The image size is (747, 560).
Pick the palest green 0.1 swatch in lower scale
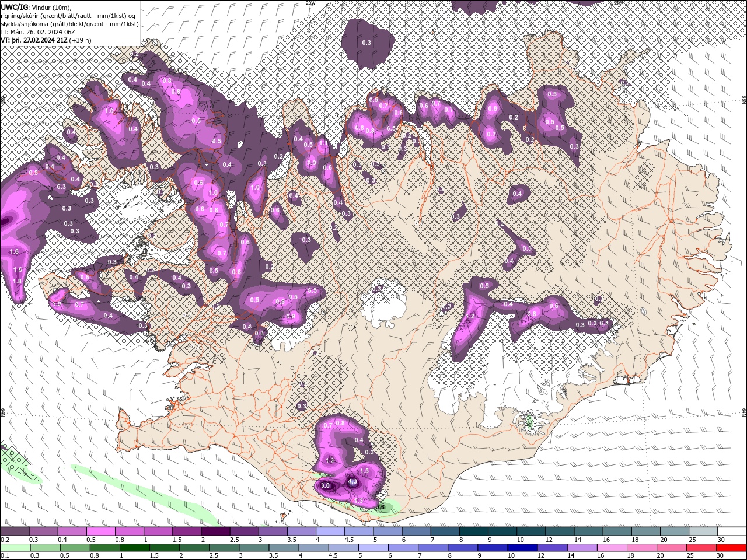[x=15, y=548]
